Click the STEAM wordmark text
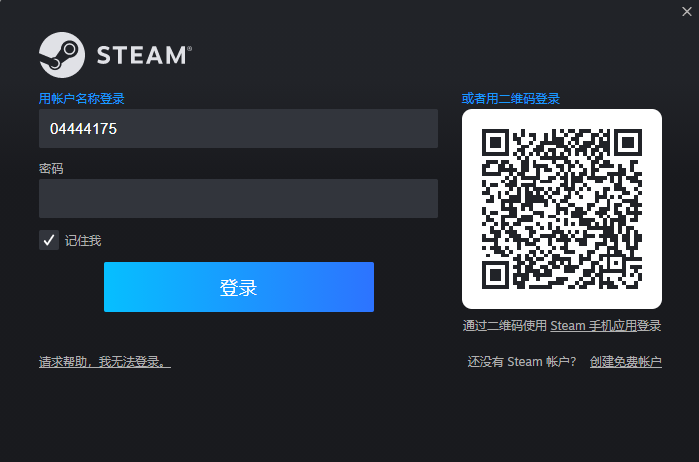Image resolution: width=699 pixels, height=462 pixels. [x=144, y=55]
